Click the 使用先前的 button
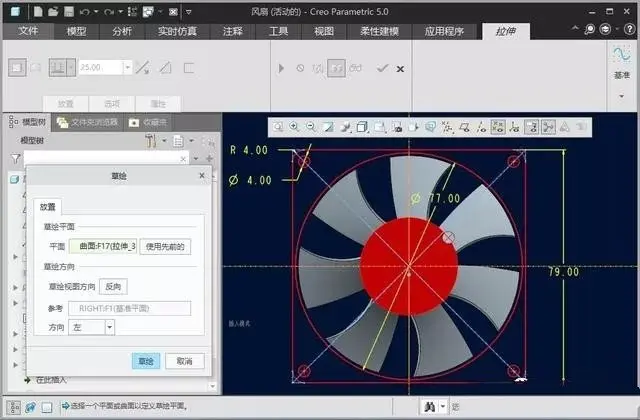 (165, 247)
